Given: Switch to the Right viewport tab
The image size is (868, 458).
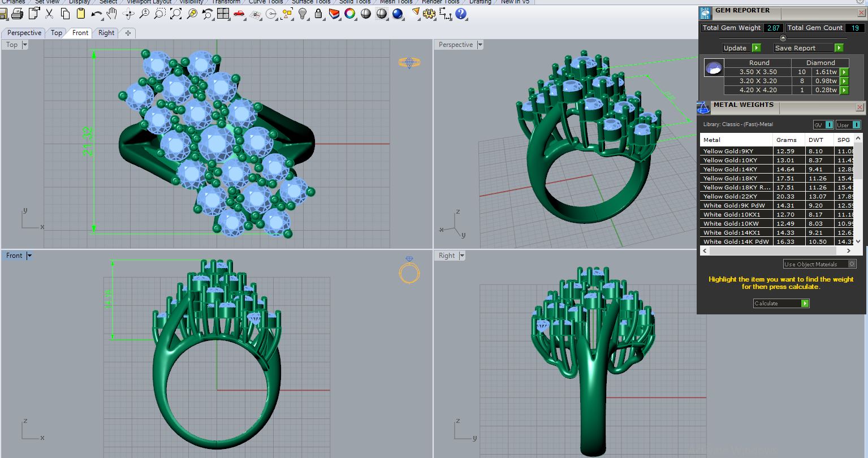Looking at the screenshot, I should coord(106,33).
